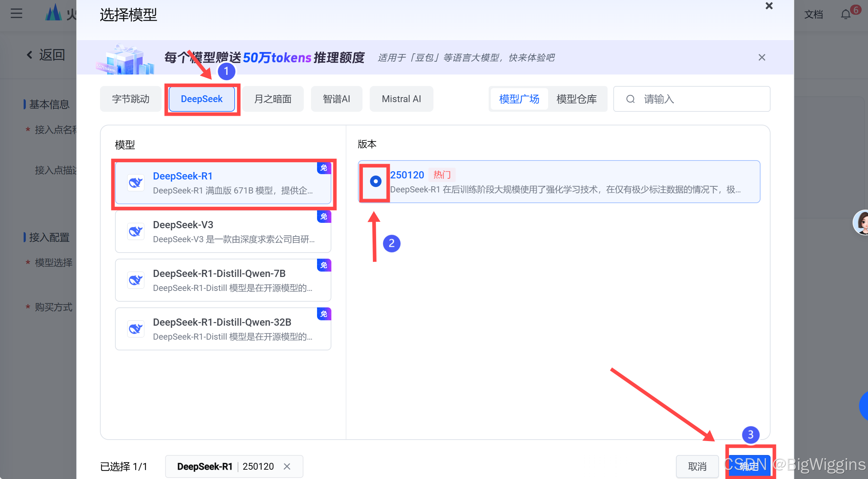Click the hamburger menu icon
868x479 pixels.
(16, 14)
